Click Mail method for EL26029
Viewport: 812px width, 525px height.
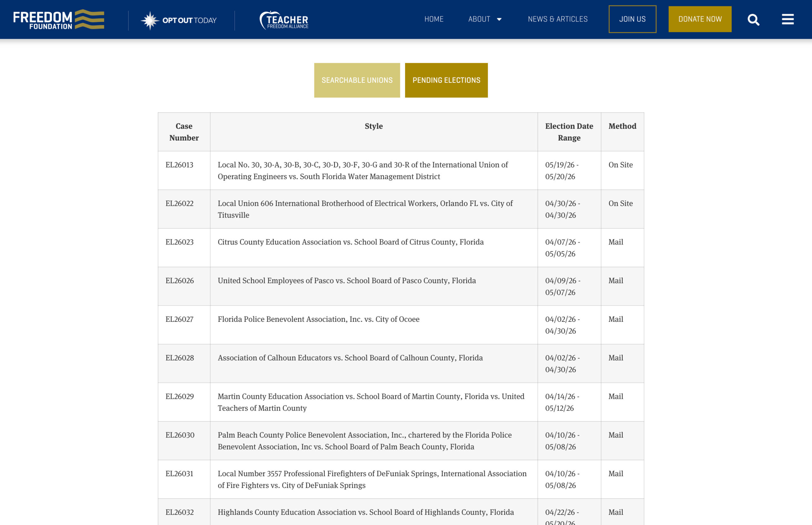[x=616, y=397]
